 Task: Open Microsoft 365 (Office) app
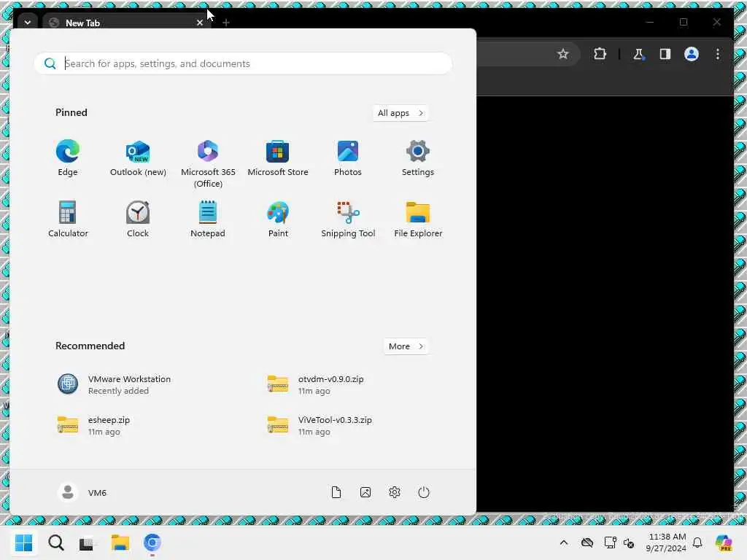(x=208, y=164)
